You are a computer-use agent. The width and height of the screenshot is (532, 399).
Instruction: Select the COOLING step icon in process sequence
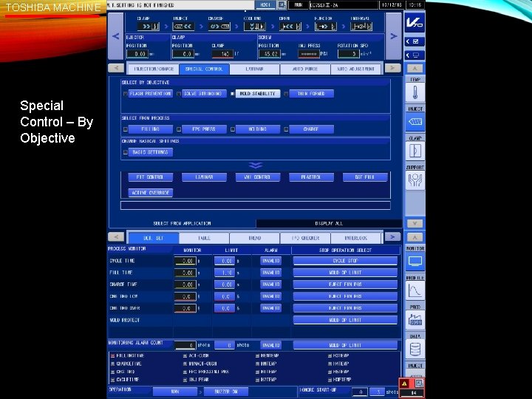coord(254,26)
